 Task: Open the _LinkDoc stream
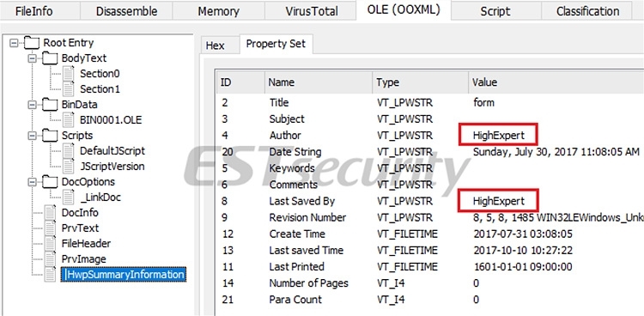100,197
